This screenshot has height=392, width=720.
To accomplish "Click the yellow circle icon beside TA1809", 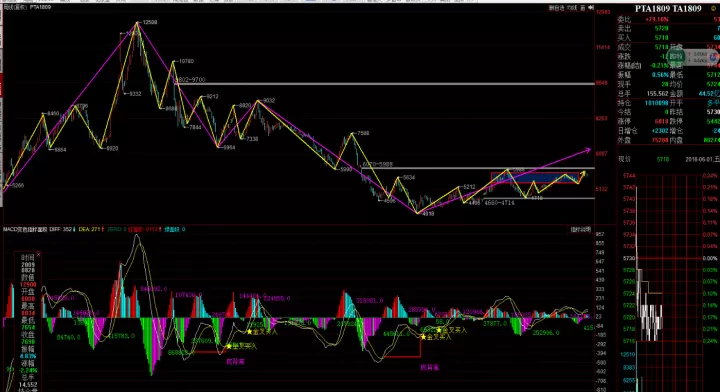I will 714,9.
